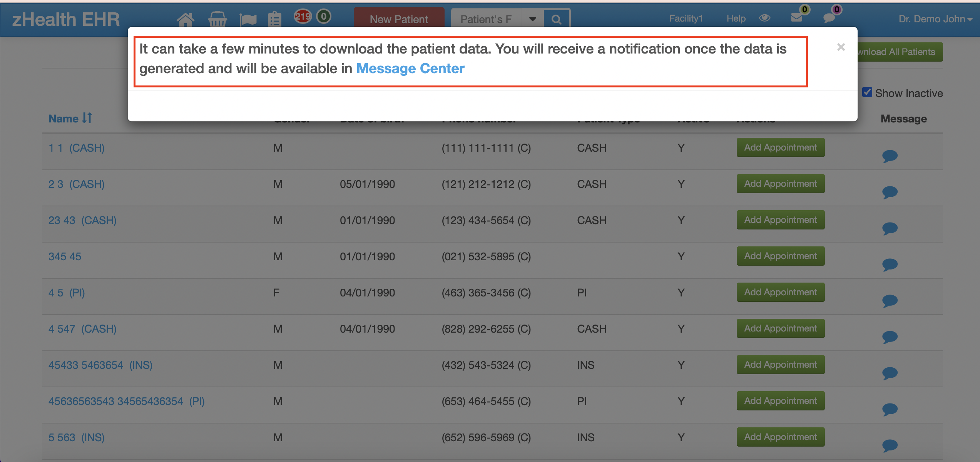Viewport: 980px width, 462px height.
Task: Open the chat bubble notifications icon
Action: tap(829, 18)
